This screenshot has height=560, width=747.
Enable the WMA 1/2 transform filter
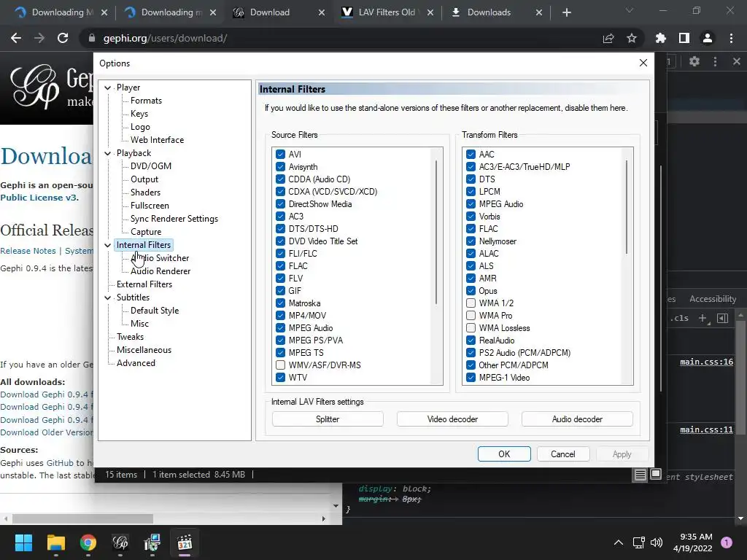[471, 303]
